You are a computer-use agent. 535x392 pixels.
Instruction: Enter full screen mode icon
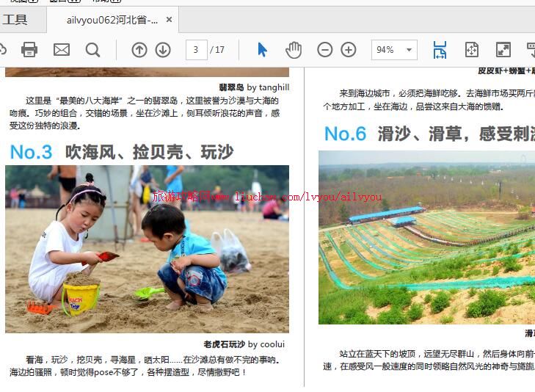click(x=503, y=50)
